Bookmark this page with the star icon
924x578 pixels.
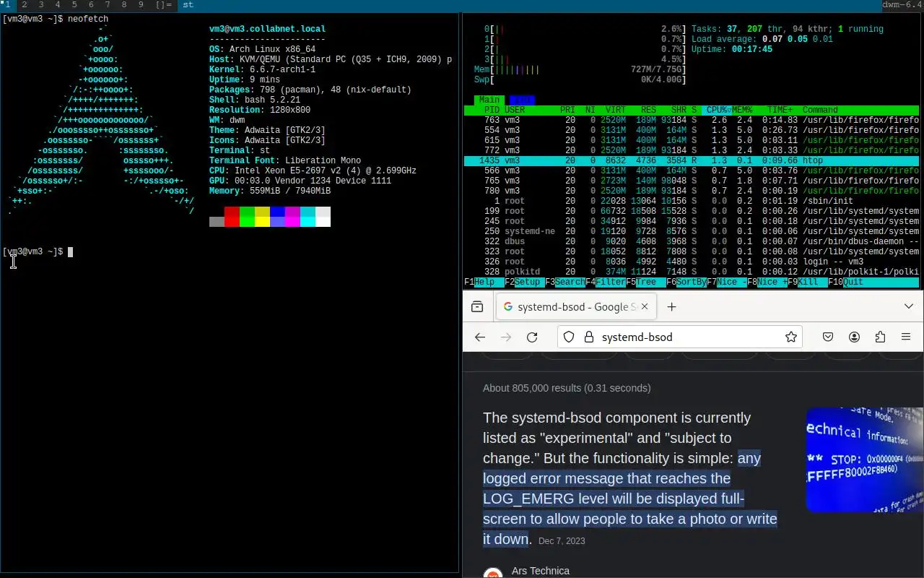[791, 337]
